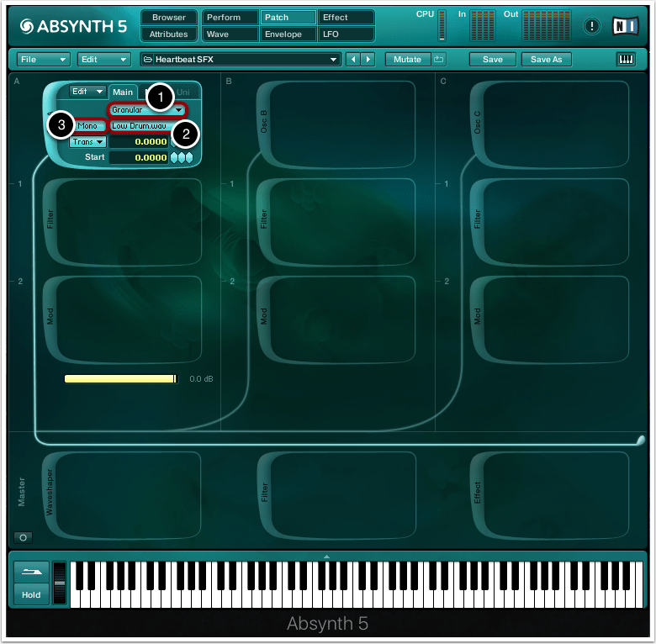Screen dimensions: 656x644
Task: Activate the Osc B module slot
Action: (x=336, y=124)
